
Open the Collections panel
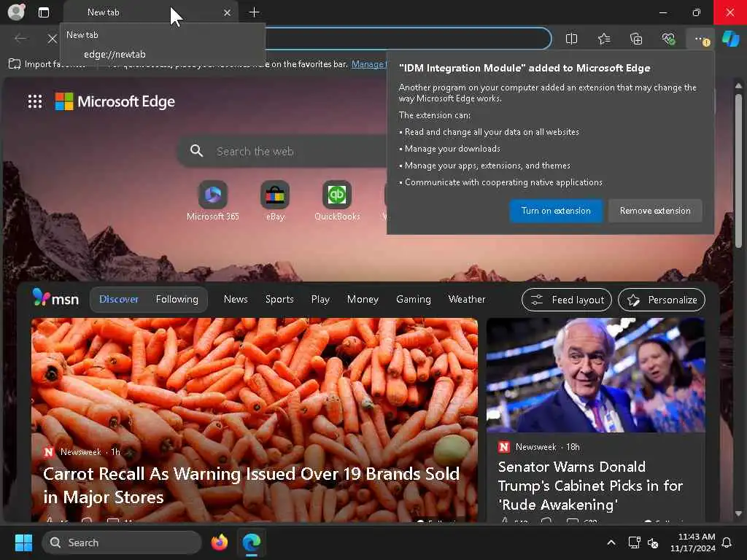[636, 39]
